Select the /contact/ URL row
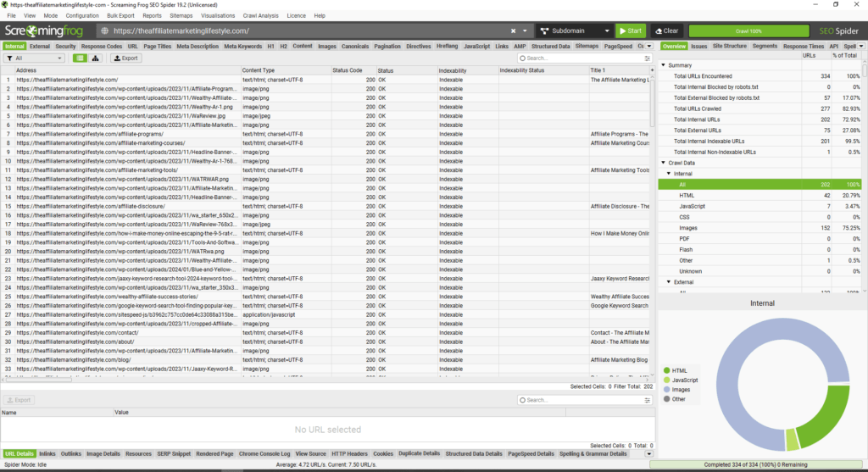The width and height of the screenshot is (868, 472). pyautogui.click(x=326, y=333)
